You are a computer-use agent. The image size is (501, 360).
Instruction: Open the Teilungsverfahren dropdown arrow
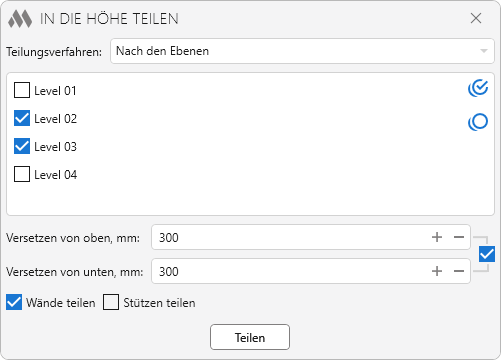click(484, 51)
